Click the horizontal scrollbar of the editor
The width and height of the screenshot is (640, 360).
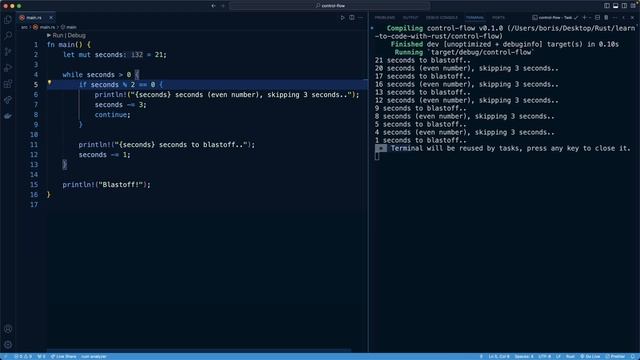[x=199, y=350]
